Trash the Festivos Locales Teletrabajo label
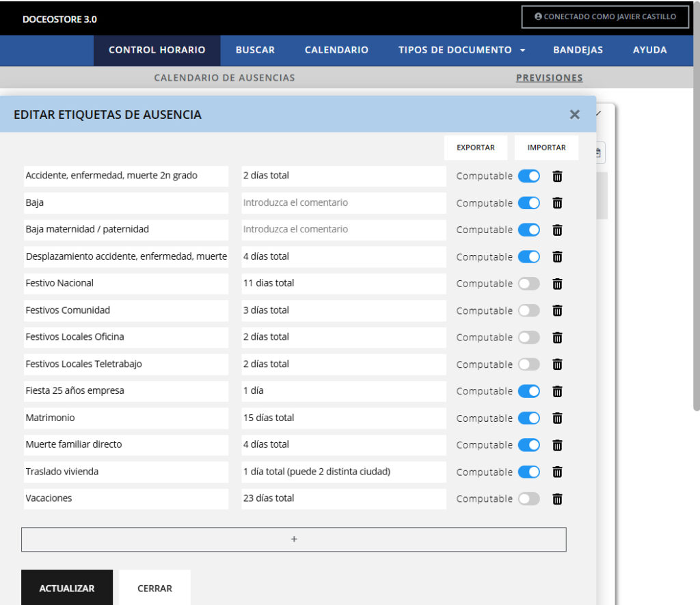700x605 pixels. click(557, 364)
